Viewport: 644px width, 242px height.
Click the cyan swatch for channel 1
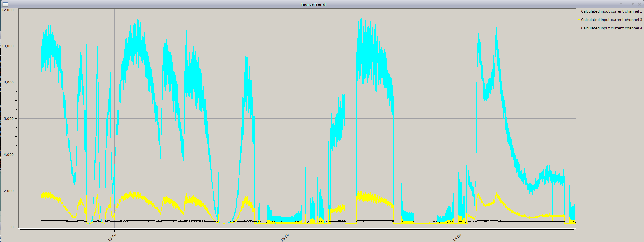[579, 11]
